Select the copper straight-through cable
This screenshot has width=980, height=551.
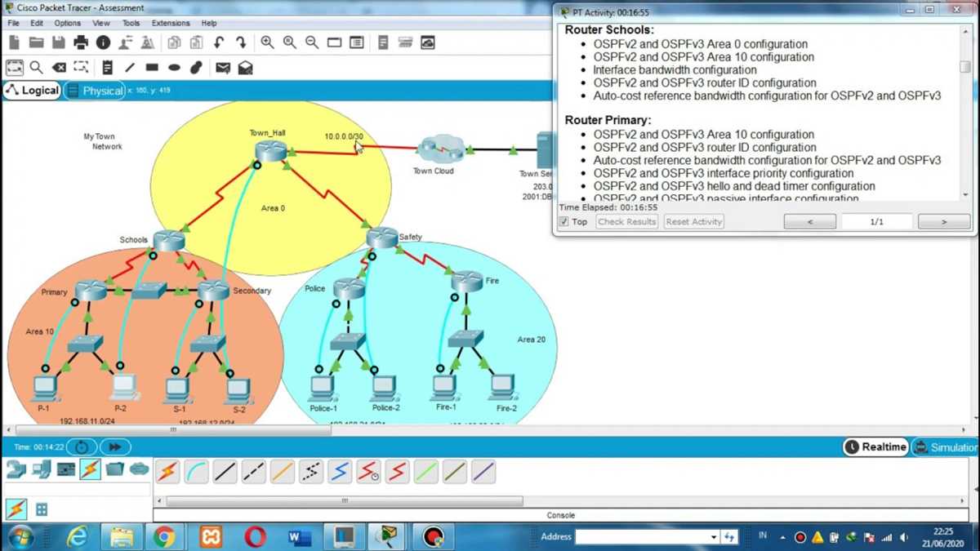[225, 472]
